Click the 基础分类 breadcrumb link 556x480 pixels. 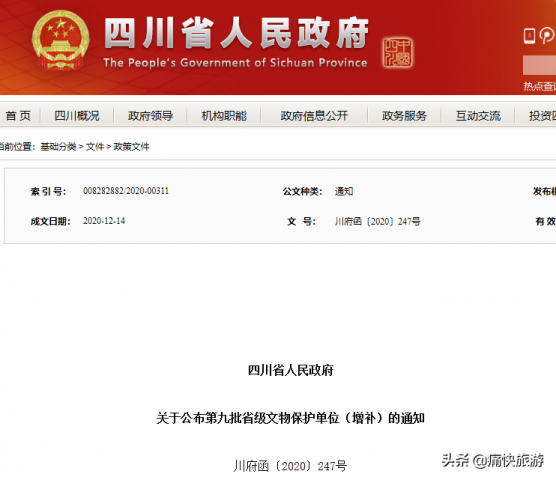click(x=58, y=146)
